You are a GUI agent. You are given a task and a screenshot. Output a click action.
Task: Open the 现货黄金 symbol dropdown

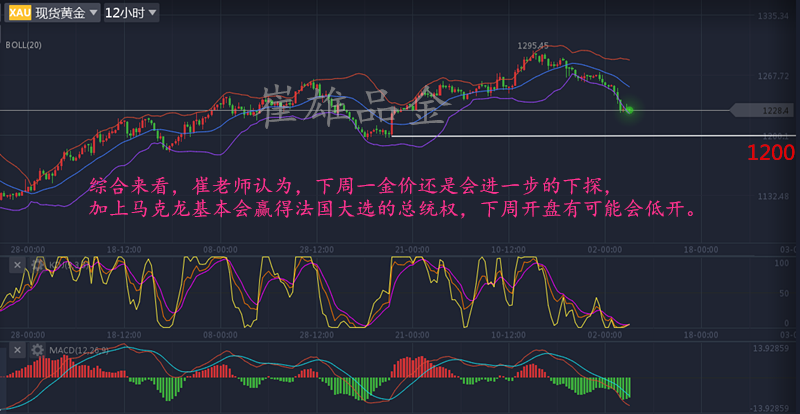[x=53, y=13]
